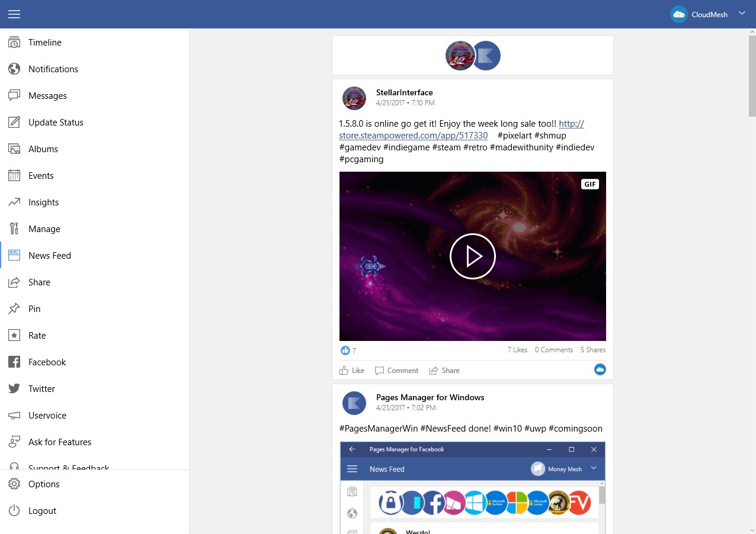Play the GIF in StellarInterface post
756x534 pixels.
pos(472,256)
